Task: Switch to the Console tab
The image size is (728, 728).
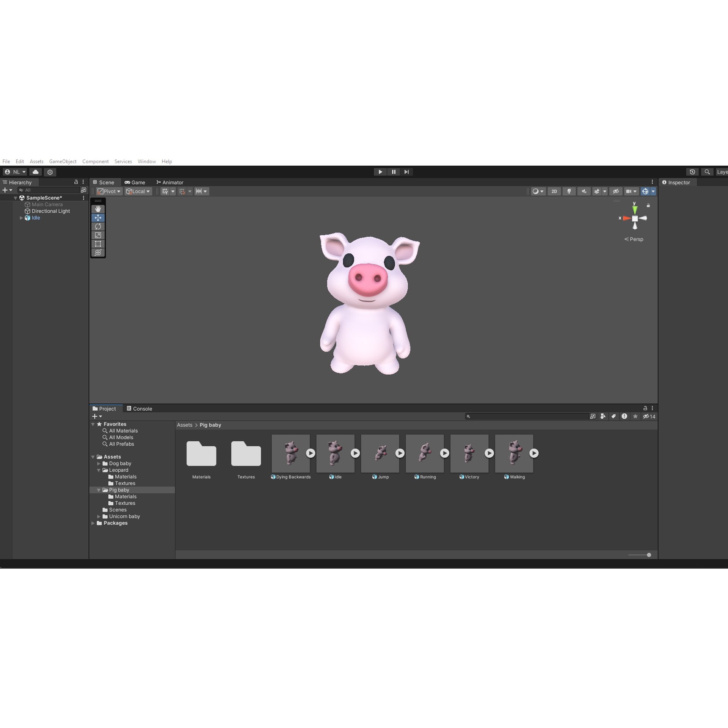Action: pyautogui.click(x=140, y=408)
